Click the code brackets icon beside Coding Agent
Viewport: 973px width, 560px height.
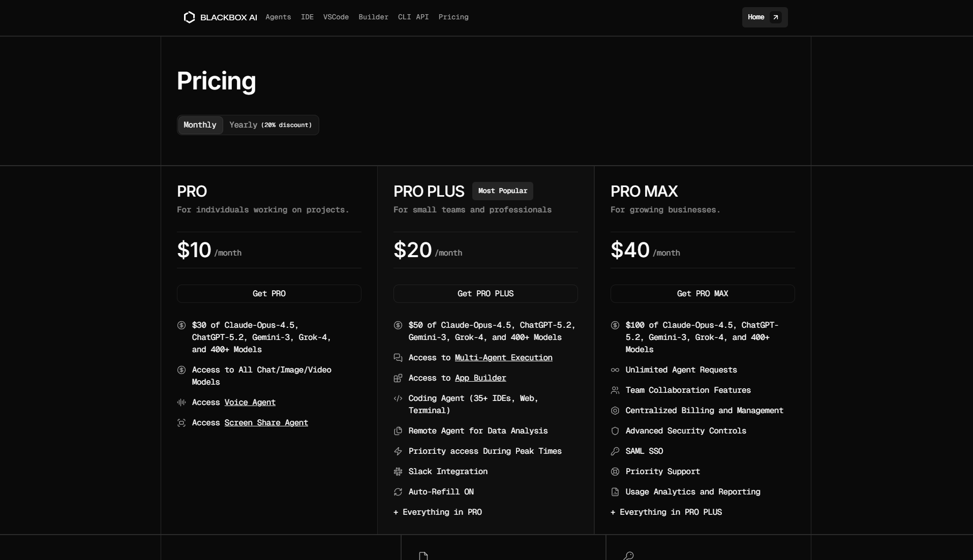click(x=398, y=398)
